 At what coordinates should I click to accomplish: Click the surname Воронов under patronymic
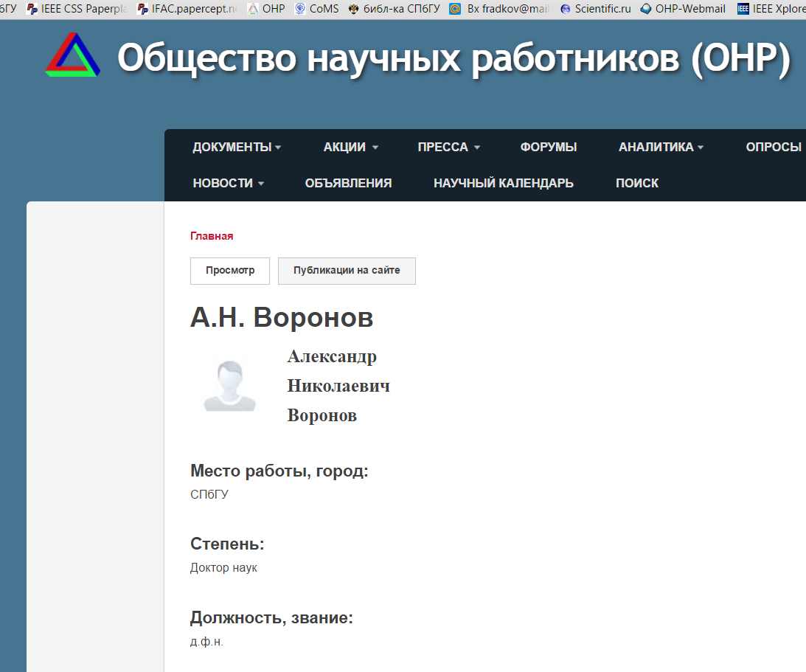pos(322,415)
